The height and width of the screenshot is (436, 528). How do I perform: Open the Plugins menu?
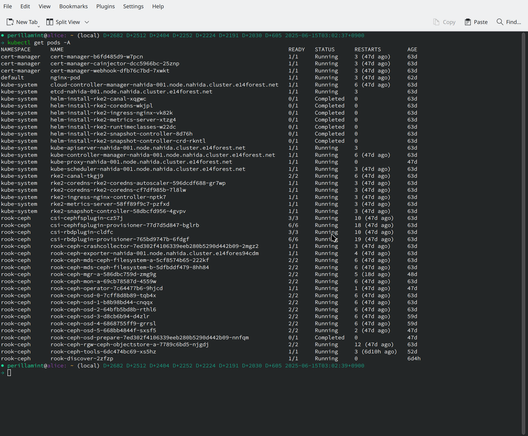105,6
